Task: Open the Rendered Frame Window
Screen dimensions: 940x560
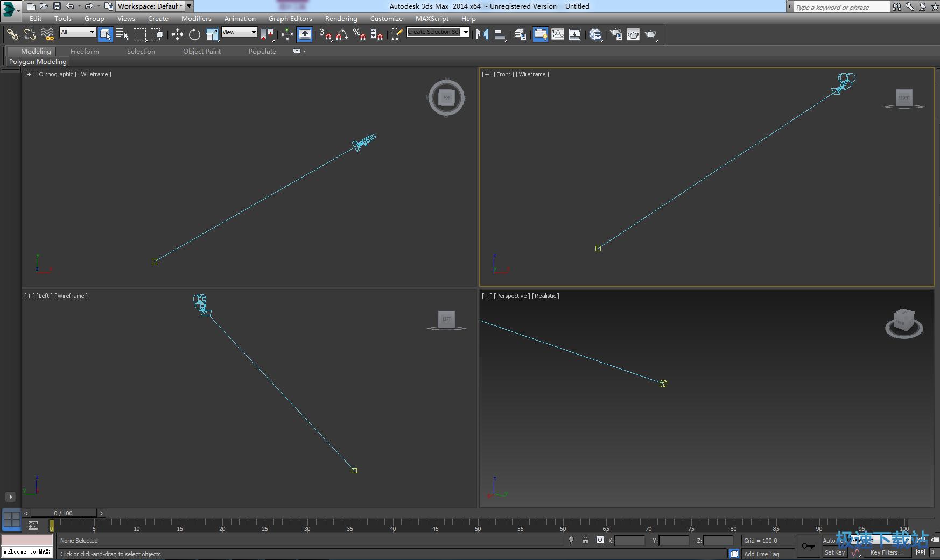Action: 633,34
